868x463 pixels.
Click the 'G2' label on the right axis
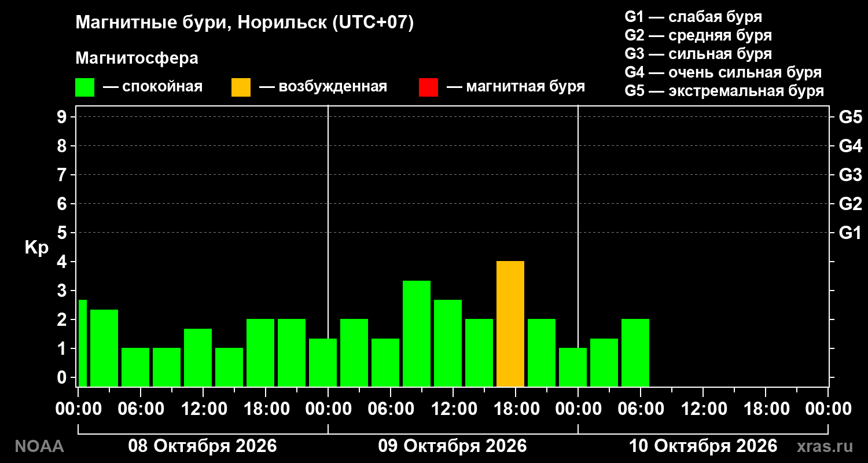click(850, 204)
